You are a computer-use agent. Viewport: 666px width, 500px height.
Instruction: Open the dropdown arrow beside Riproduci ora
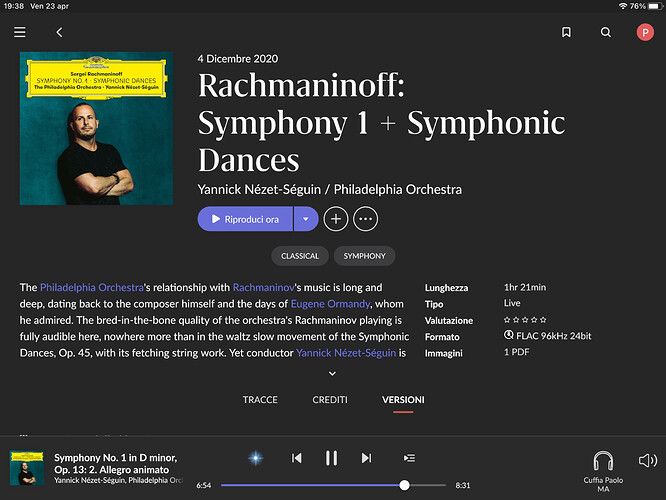(306, 219)
